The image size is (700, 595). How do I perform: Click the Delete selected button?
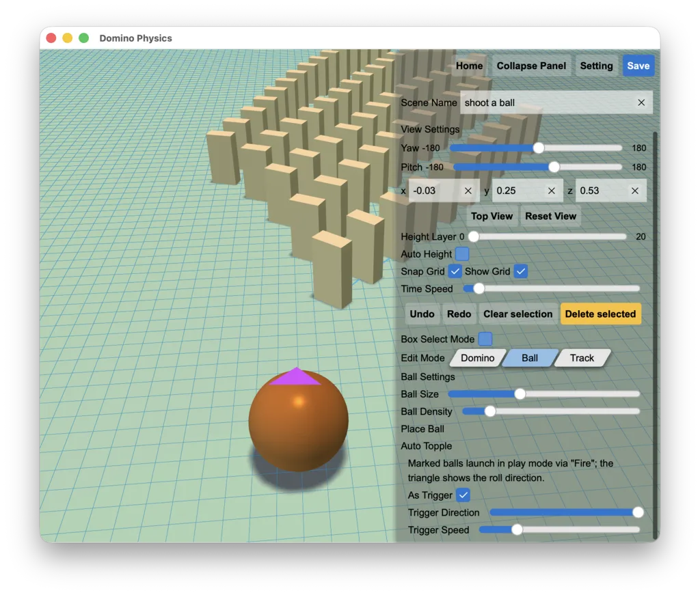[x=600, y=314]
